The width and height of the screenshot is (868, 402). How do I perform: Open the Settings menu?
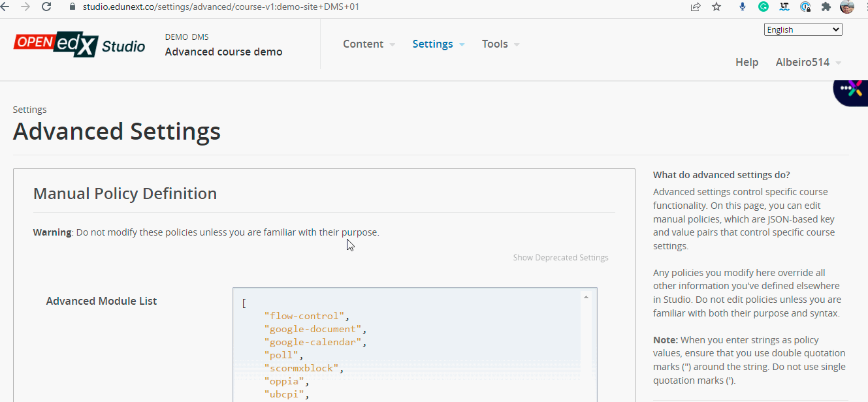438,44
